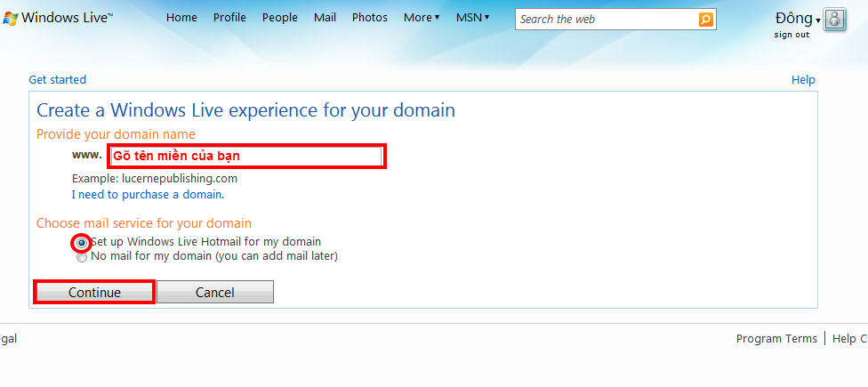Viewport: 868px width, 387px height.
Task: Select Set up Windows Live Hotmail radio button
Action: pos(82,242)
